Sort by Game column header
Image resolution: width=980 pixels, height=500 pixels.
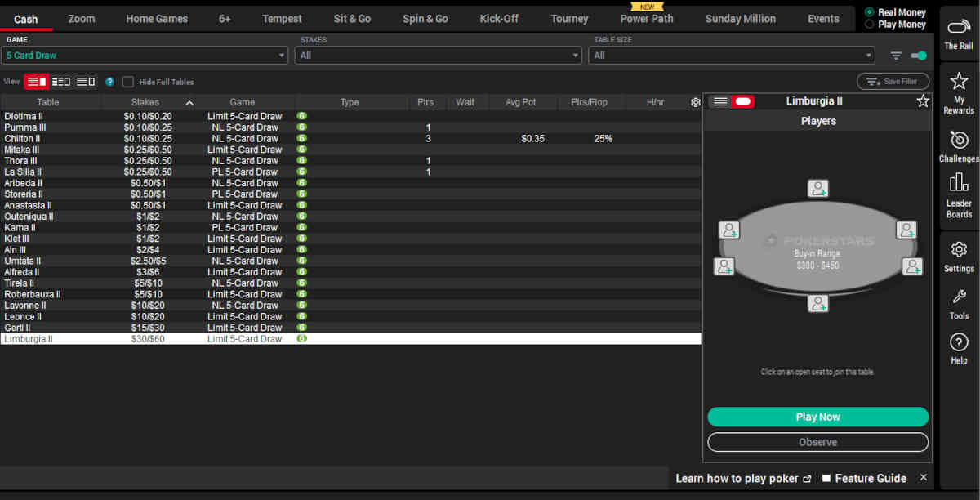[243, 102]
